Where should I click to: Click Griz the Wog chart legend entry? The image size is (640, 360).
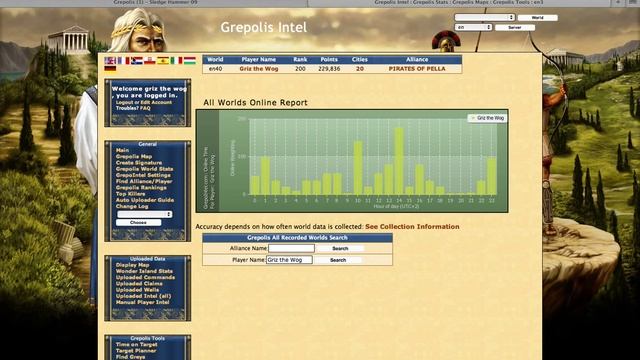click(487, 118)
